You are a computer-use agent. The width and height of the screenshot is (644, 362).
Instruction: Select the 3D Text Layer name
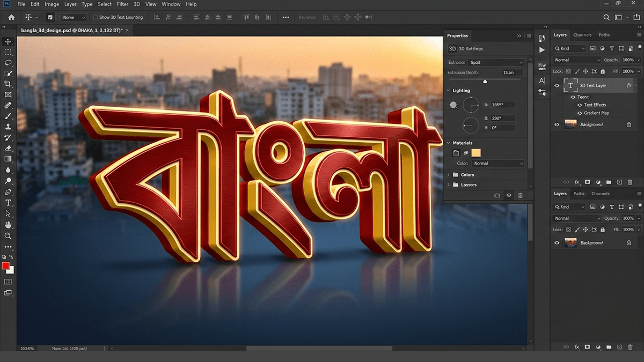coord(593,86)
